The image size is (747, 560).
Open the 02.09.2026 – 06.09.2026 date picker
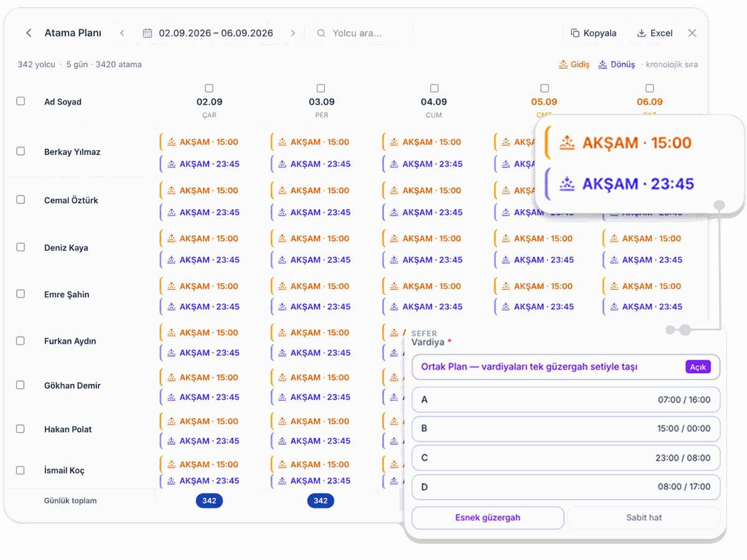pyautogui.click(x=208, y=33)
